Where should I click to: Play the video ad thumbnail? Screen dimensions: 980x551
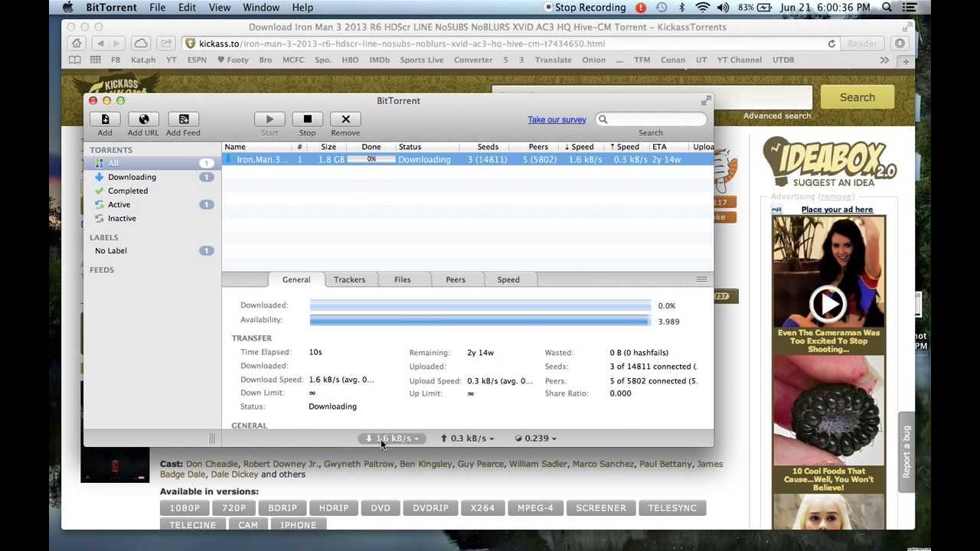click(828, 304)
